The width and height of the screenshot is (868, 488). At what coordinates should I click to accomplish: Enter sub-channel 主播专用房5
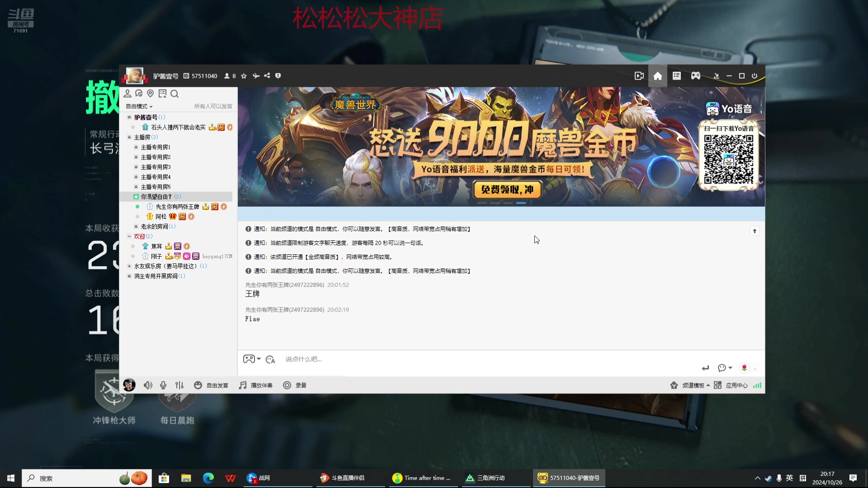click(x=156, y=187)
